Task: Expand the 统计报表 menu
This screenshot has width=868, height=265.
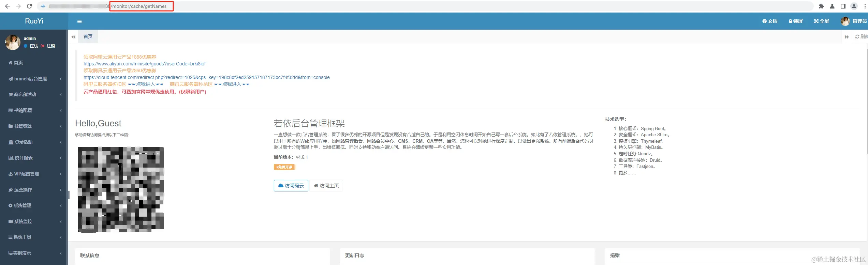Action: [34, 158]
